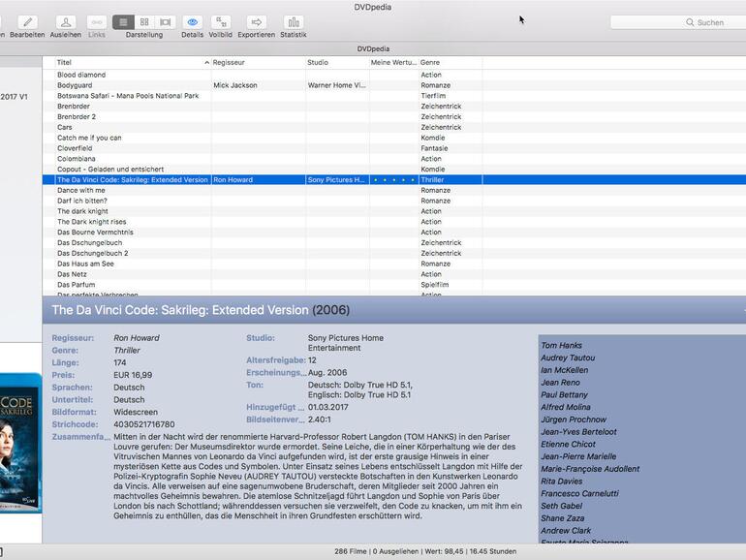Image resolution: width=746 pixels, height=560 pixels.
Task: Click the Exportieren arrow icon
Action: click(256, 22)
